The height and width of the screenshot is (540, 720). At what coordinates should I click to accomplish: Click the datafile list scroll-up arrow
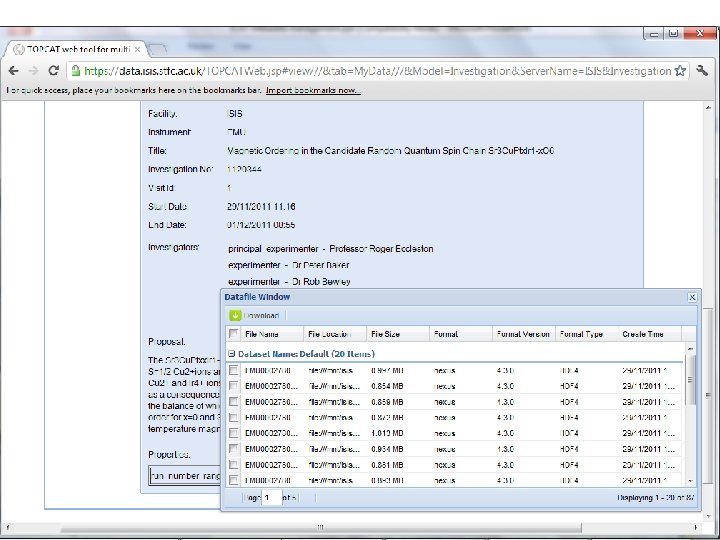pos(690,349)
